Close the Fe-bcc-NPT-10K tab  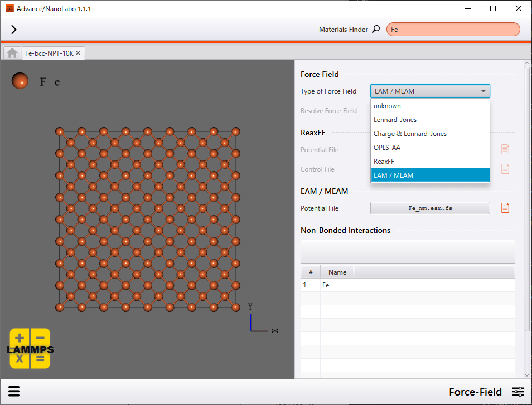point(78,53)
